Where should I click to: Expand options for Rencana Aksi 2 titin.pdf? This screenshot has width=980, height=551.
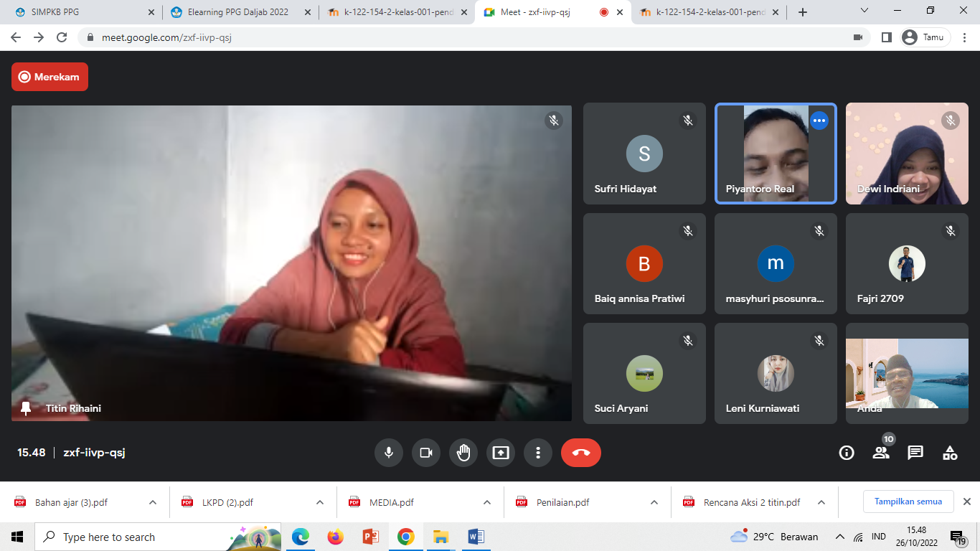821,502
